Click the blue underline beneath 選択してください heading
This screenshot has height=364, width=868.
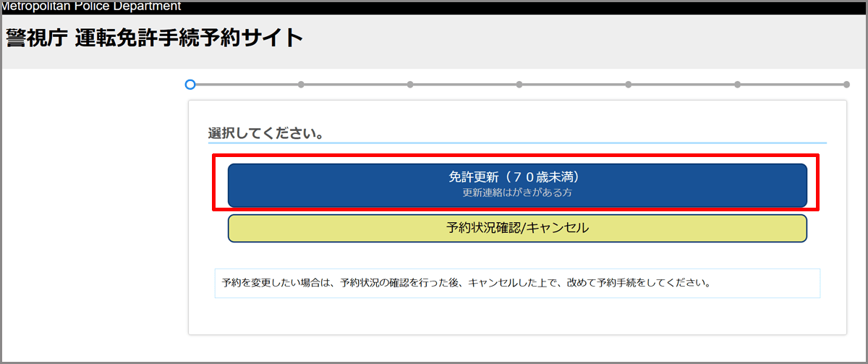(516, 143)
